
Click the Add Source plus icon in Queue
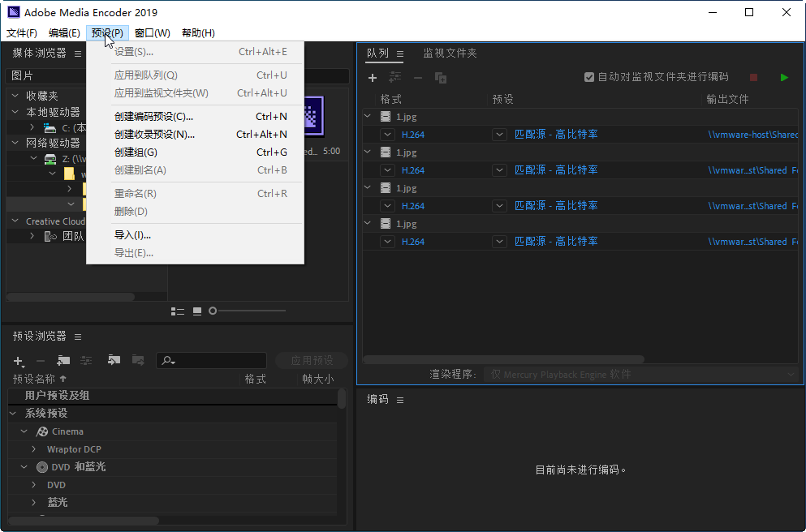pyautogui.click(x=373, y=78)
